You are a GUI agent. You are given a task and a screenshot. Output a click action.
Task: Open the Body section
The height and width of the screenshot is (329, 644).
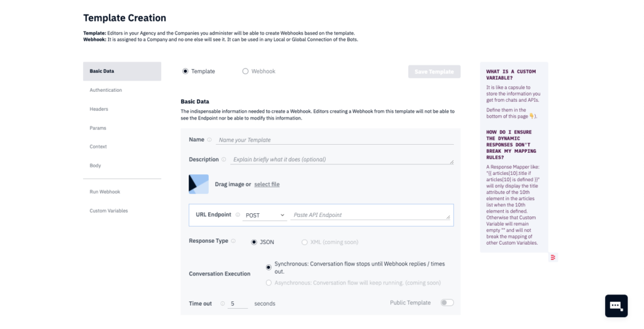tap(96, 165)
